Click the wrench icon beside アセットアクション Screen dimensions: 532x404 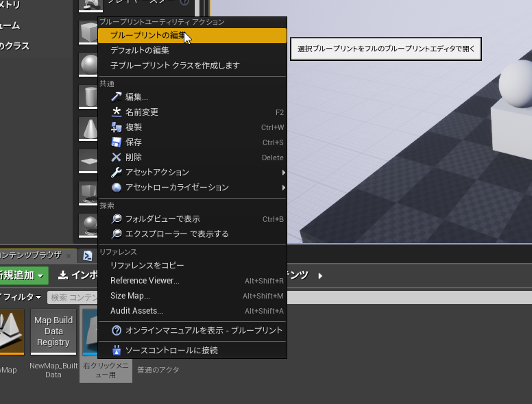117,173
